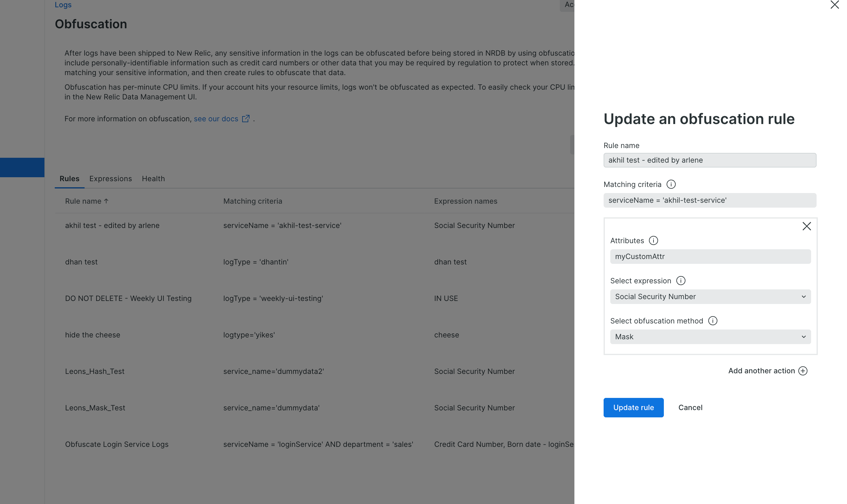This screenshot has height=504, width=847.
Task: Open the Mask obfuscation method dropdown
Action: tap(710, 337)
